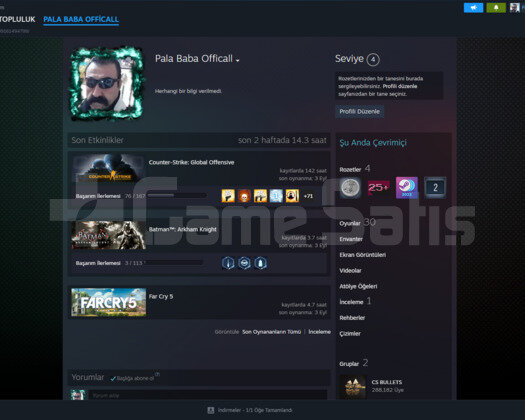Open the Oyunlar 30 games link
The image size is (525, 420).
click(357, 223)
